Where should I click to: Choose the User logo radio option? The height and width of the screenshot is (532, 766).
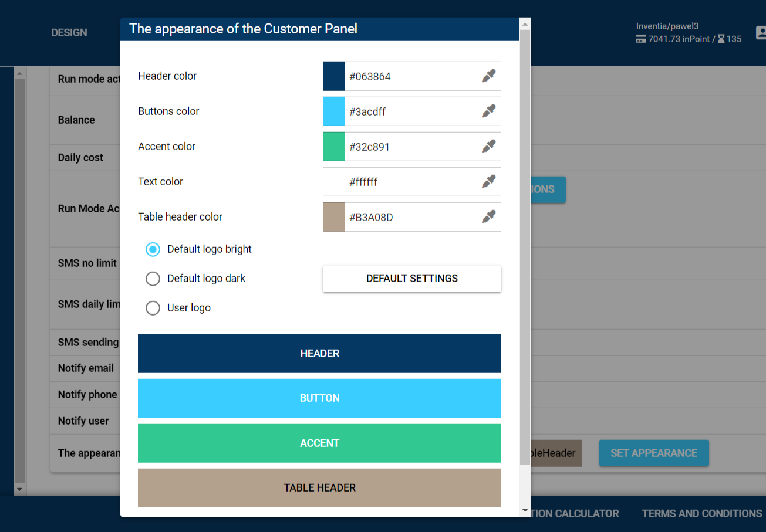coord(153,308)
